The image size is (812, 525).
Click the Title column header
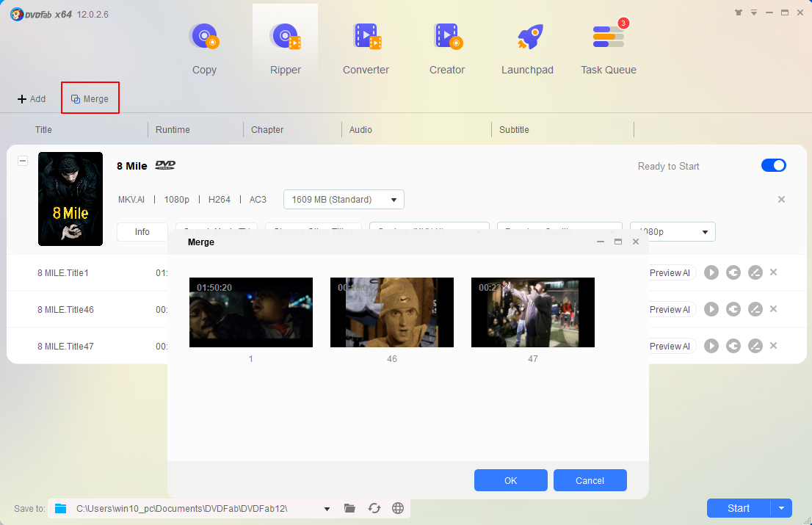tap(43, 129)
